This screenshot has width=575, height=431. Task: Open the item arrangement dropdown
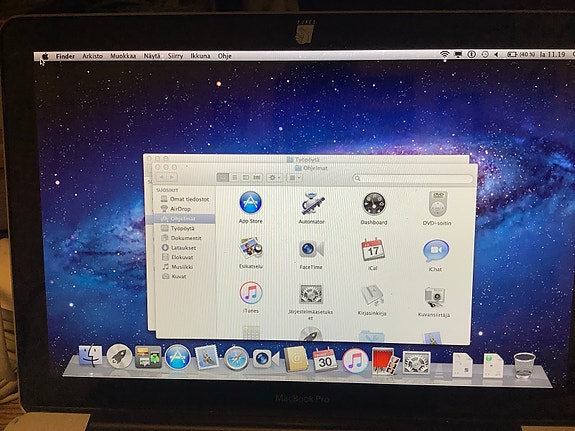(x=294, y=178)
